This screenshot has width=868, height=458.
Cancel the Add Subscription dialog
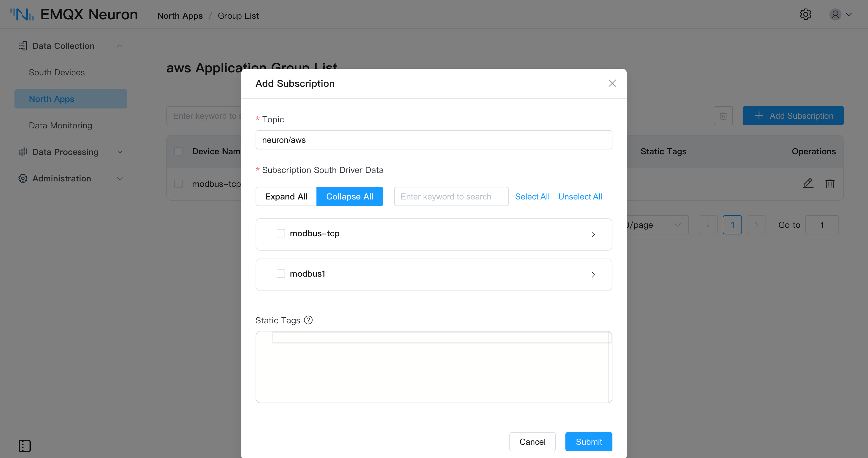[532, 441]
